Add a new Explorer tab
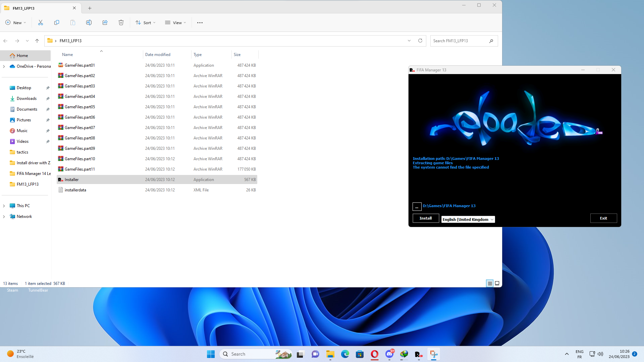Viewport: 644px width, 362px height. pos(90,8)
